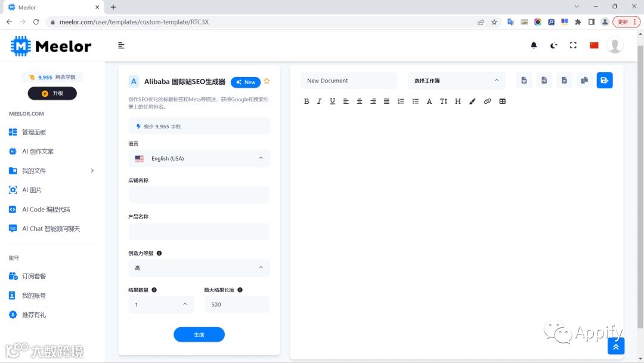This screenshot has height=363, width=644.
Task: Open the user avatar menu
Action: pyautogui.click(x=615, y=45)
